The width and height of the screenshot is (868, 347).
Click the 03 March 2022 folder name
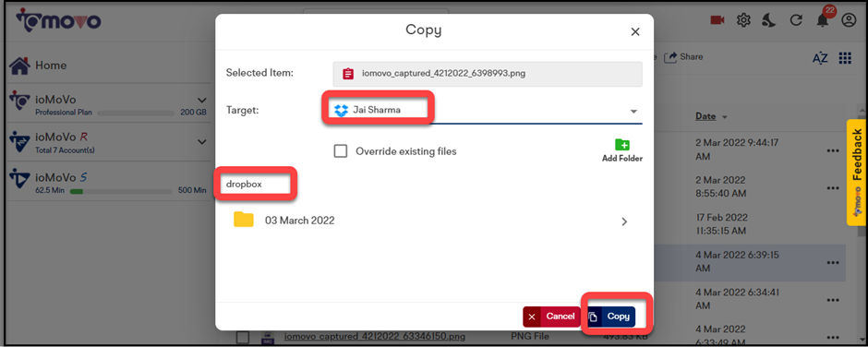299,221
